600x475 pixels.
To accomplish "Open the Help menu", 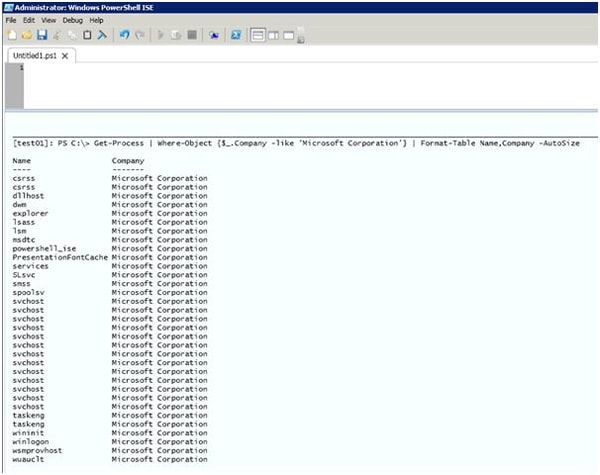I will [96, 20].
